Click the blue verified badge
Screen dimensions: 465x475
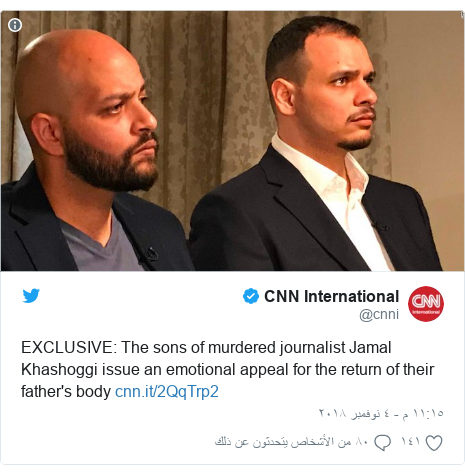pyautogui.click(x=251, y=296)
